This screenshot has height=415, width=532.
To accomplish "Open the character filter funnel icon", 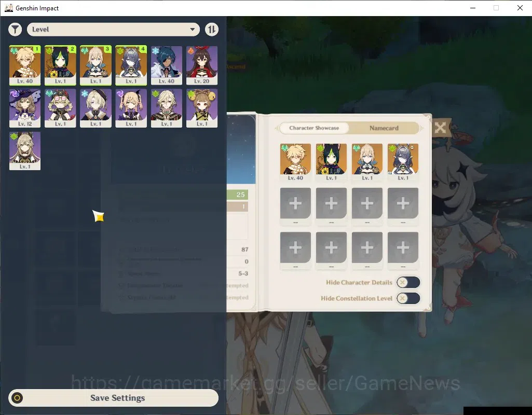I will [15, 30].
